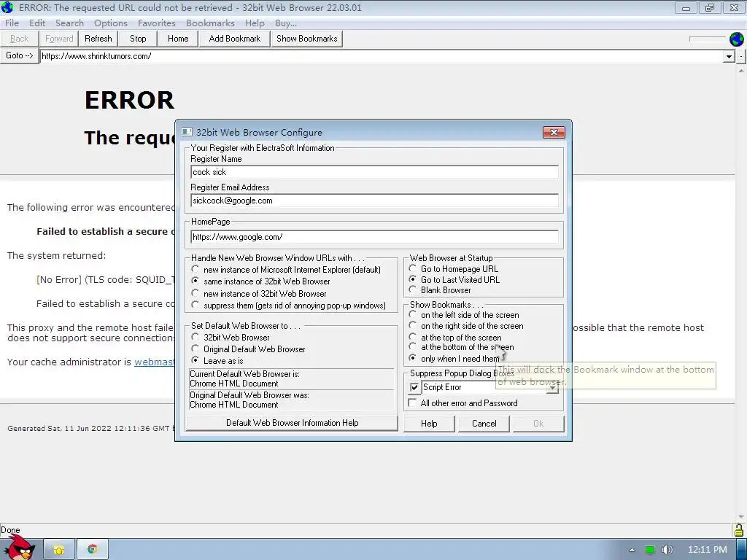This screenshot has width=747, height=560.
Task: Open the main Help menu
Action: (x=255, y=23)
